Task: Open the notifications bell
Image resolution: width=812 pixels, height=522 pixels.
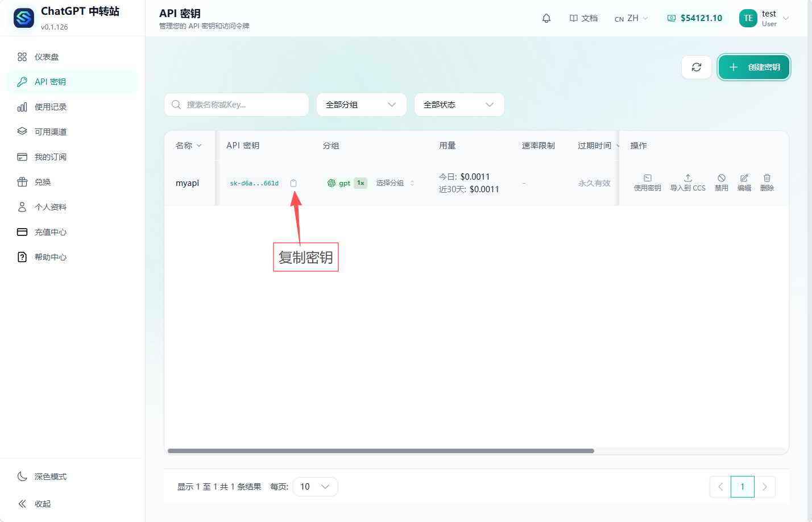Action: tap(546, 18)
